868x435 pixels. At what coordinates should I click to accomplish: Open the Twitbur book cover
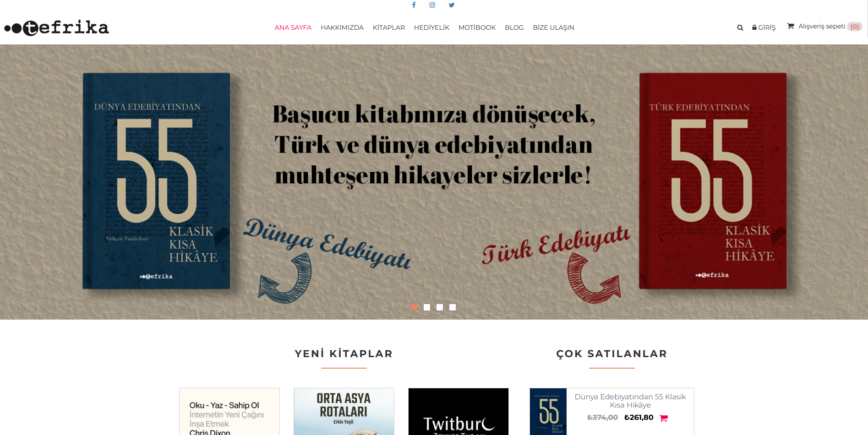click(459, 412)
